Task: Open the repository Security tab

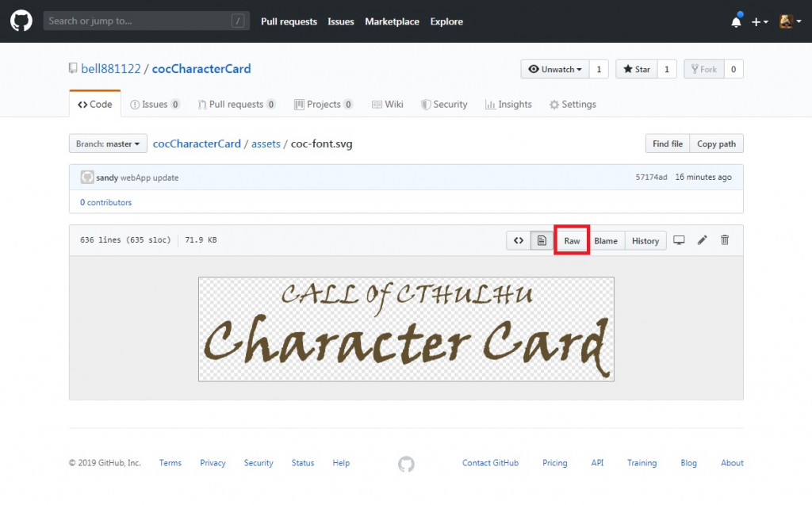Action: (444, 104)
